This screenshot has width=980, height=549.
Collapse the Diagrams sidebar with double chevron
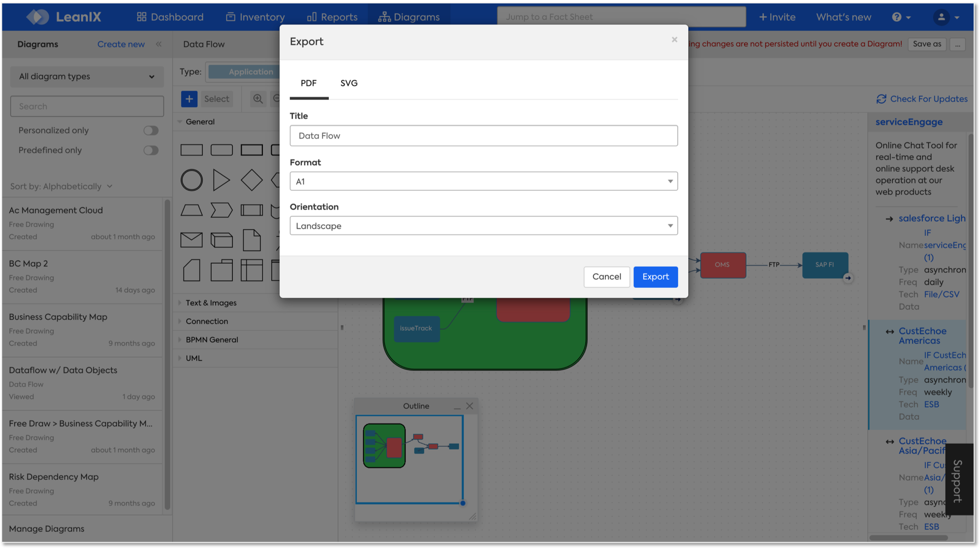[x=158, y=44]
